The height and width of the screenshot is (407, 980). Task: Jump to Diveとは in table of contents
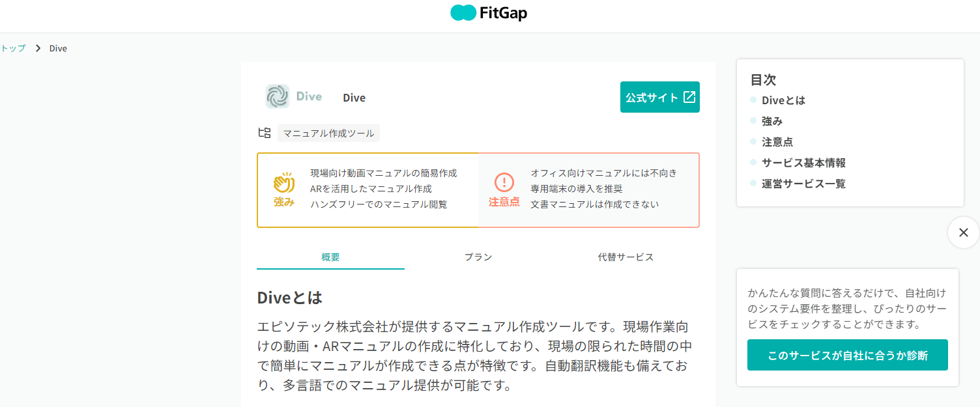tap(784, 100)
